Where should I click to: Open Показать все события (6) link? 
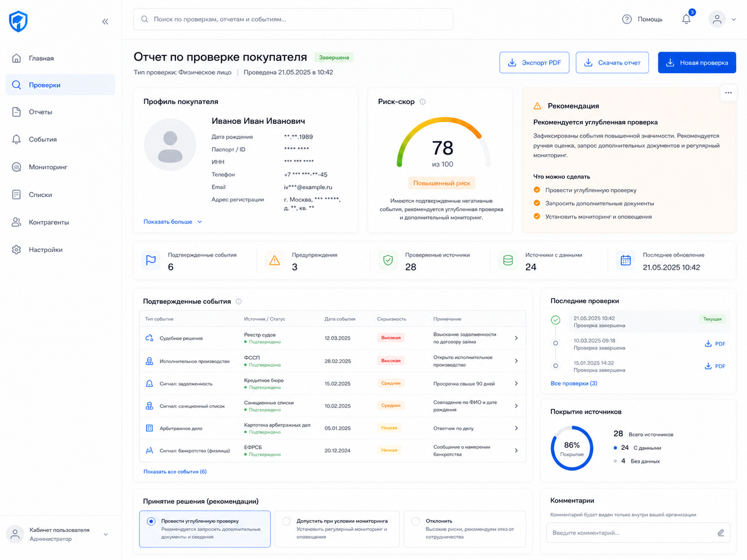(x=175, y=471)
